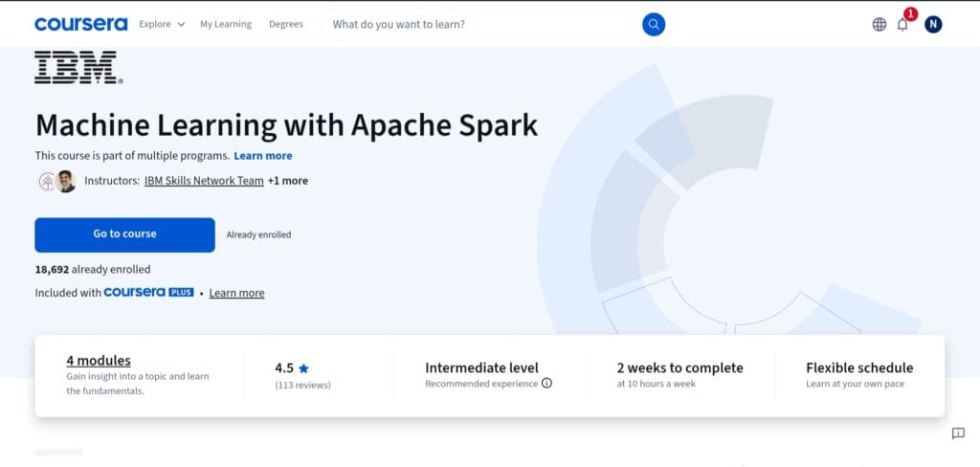Open the language globe icon
The height and width of the screenshot is (467, 980).
tap(879, 24)
